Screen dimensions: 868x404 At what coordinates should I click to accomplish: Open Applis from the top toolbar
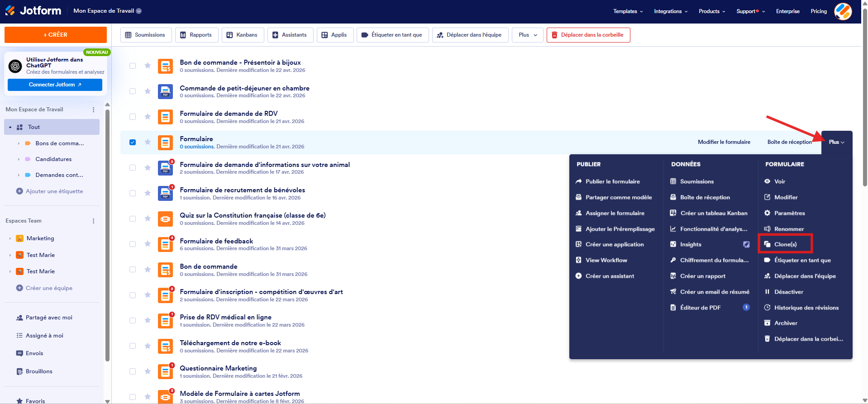pos(335,35)
